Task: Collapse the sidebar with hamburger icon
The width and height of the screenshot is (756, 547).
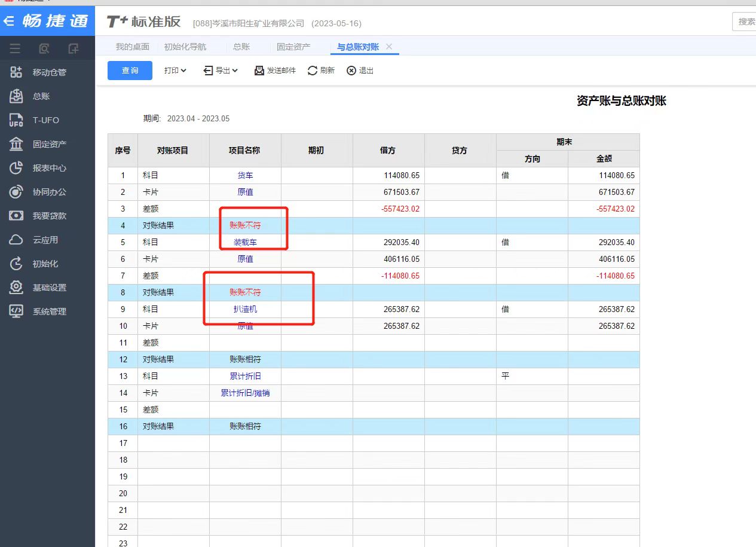Action: point(15,48)
